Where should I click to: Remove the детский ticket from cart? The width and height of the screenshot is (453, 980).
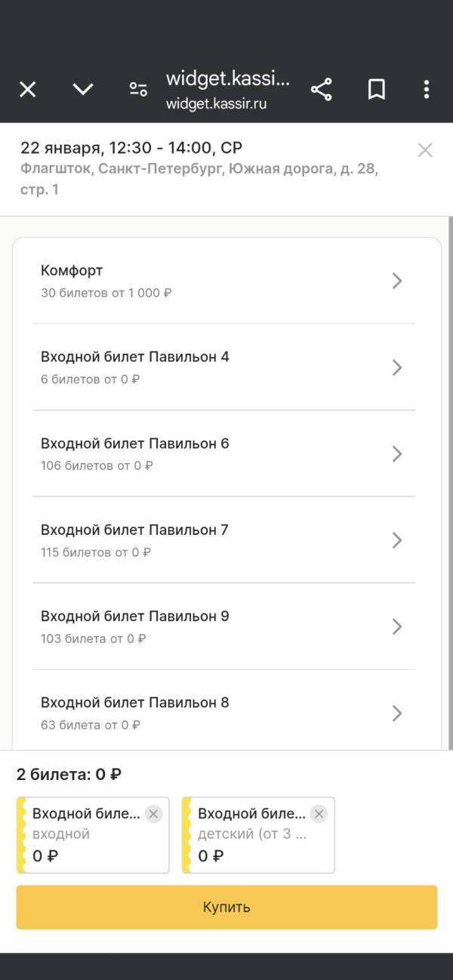[319, 813]
